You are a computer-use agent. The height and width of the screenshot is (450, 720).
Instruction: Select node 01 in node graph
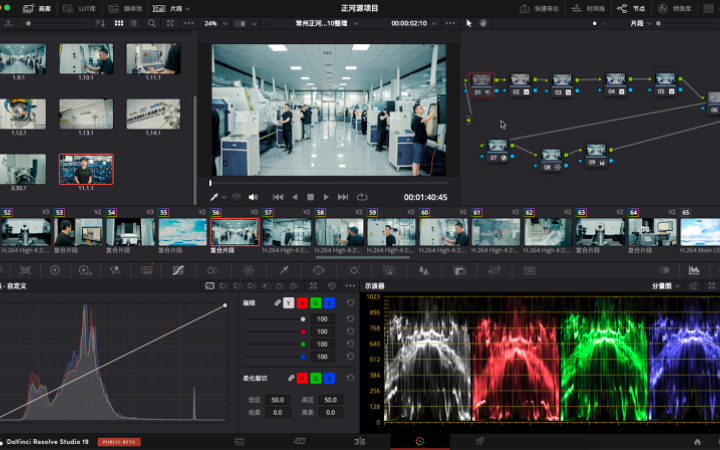point(482,85)
